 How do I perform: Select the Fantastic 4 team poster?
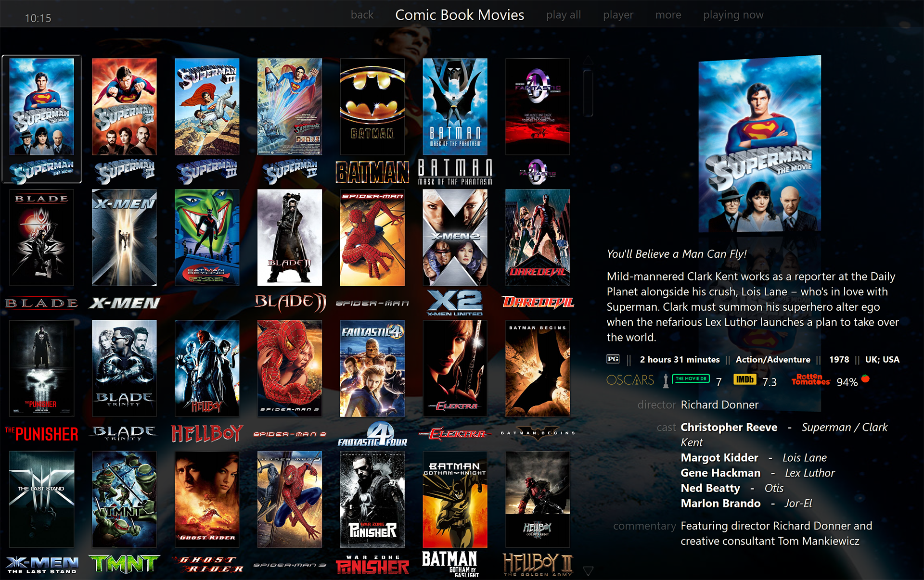click(x=372, y=368)
